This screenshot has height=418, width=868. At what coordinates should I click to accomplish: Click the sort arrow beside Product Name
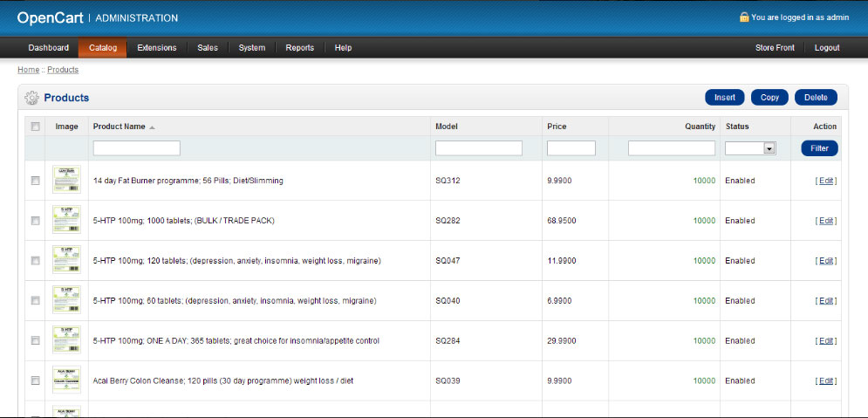coord(152,127)
